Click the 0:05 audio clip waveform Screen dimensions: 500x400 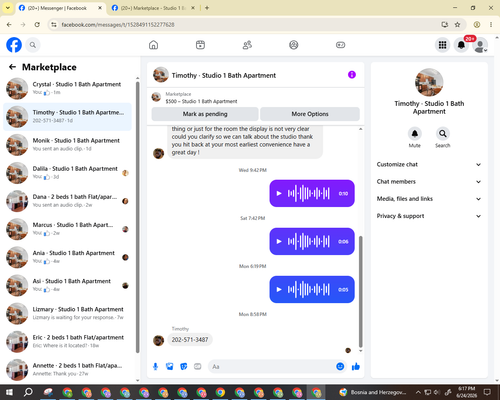(309, 289)
